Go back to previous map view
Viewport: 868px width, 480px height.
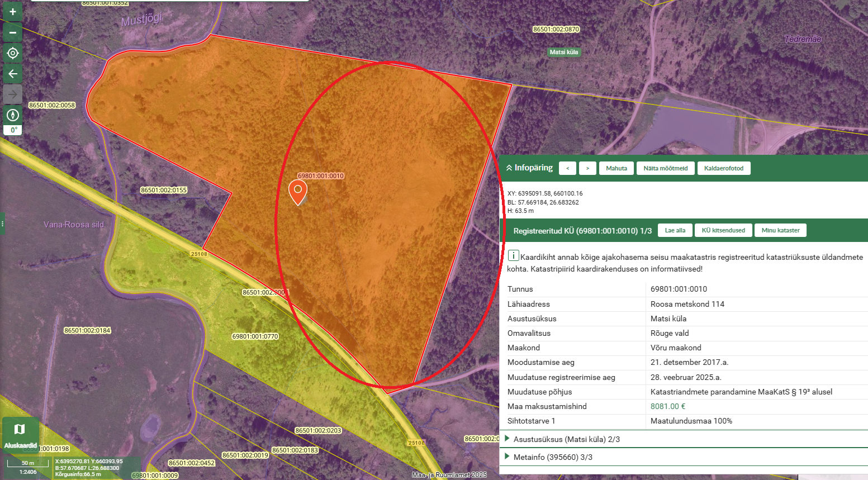click(12, 74)
